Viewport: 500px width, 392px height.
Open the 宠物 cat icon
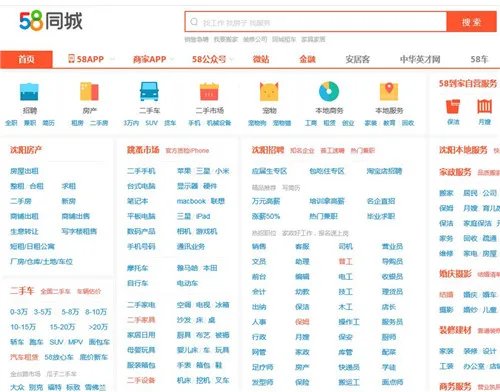269,92
